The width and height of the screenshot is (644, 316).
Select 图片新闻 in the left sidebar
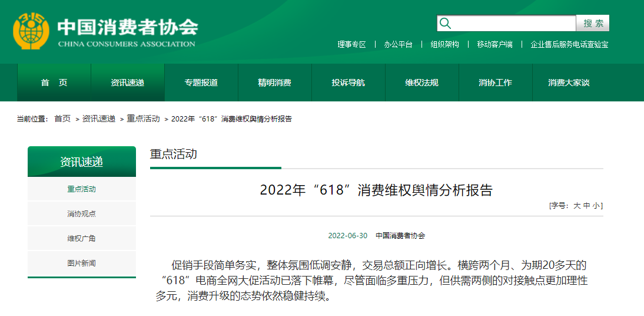(x=82, y=264)
